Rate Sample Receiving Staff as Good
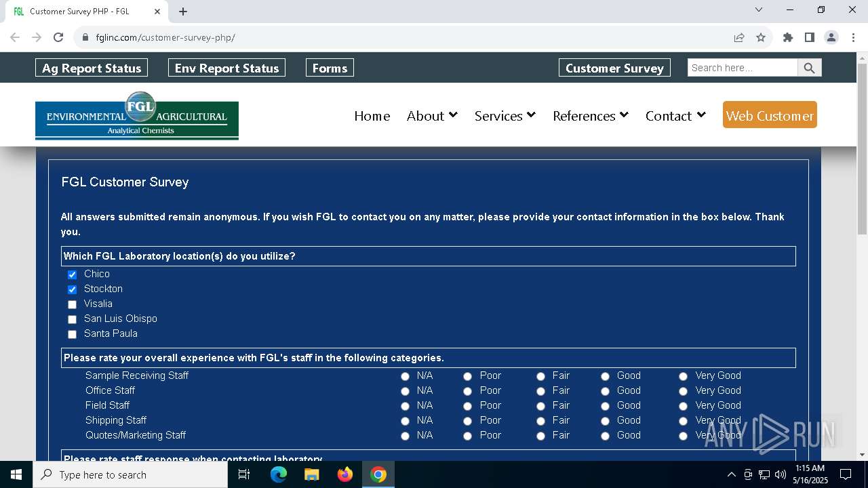The width and height of the screenshot is (868, 488). tap(605, 376)
